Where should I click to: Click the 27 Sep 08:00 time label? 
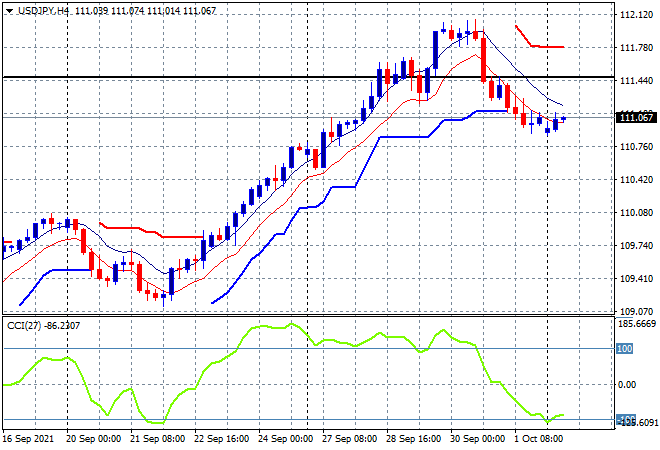349,439
